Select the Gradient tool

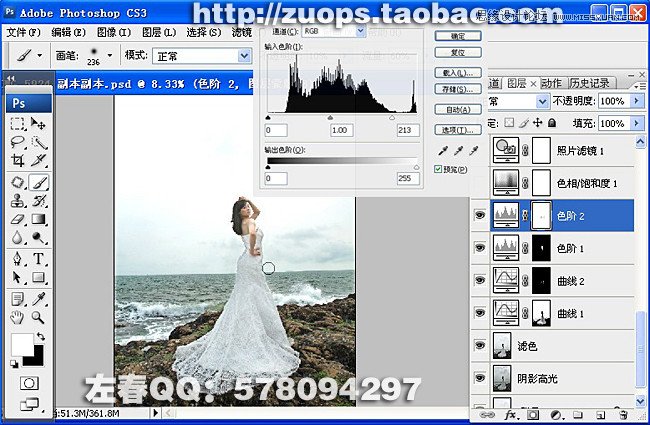pos(39,219)
